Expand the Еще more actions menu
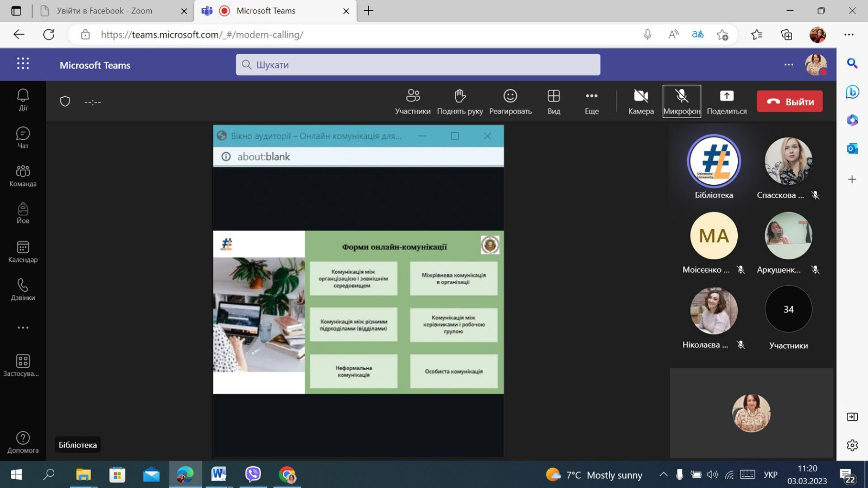This screenshot has width=868, height=488. 591,101
